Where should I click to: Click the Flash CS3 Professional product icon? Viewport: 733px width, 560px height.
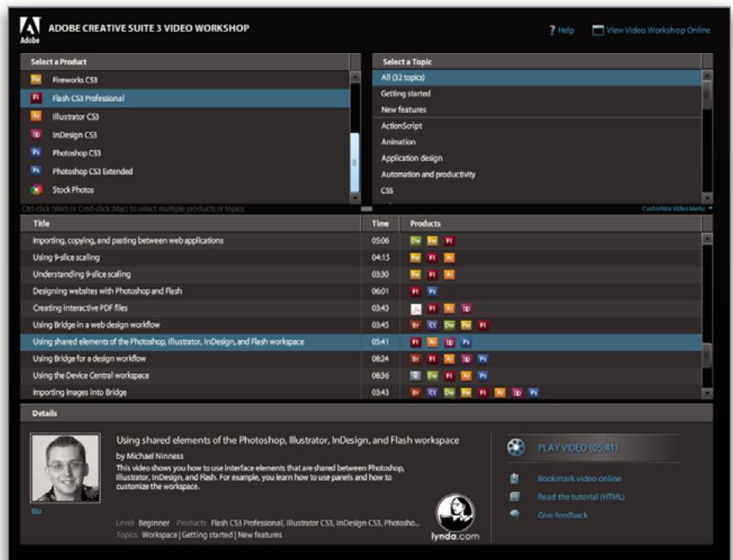(36, 98)
